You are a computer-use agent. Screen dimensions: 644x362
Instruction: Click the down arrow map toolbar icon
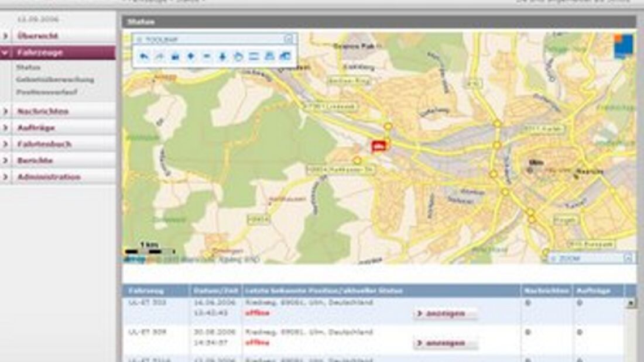222,57
